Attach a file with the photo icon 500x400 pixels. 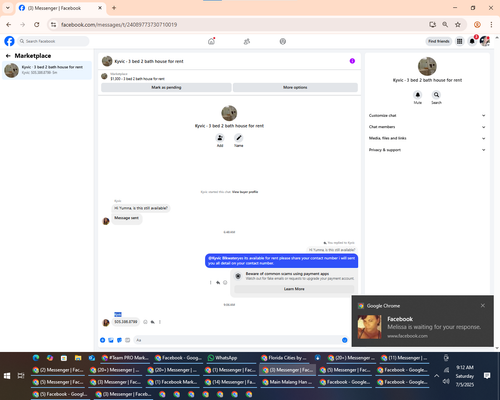tap(111, 340)
